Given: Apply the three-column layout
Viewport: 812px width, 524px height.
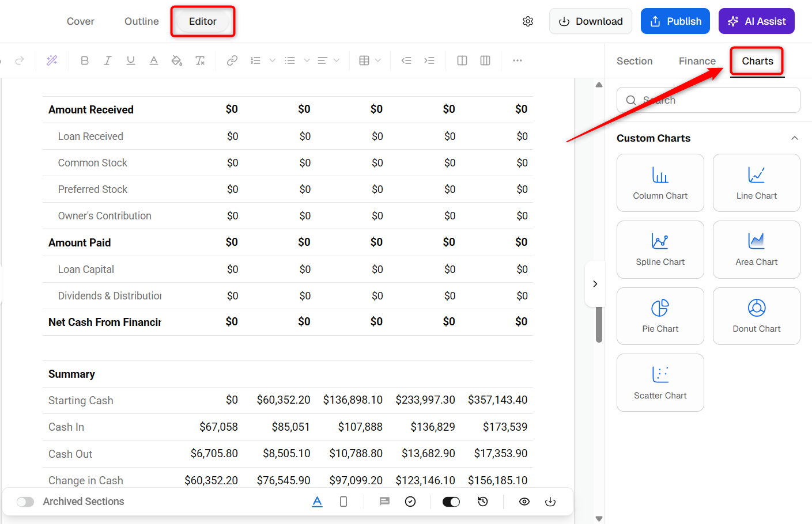Looking at the screenshot, I should coord(485,60).
